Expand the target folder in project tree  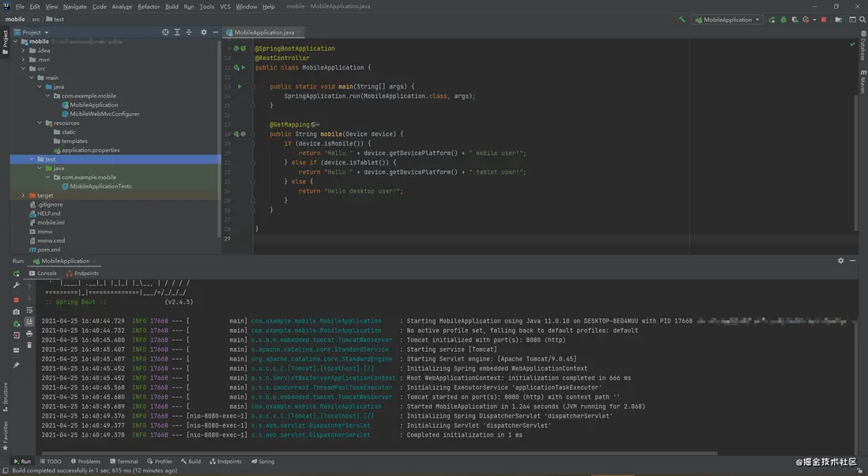(24, 195)
